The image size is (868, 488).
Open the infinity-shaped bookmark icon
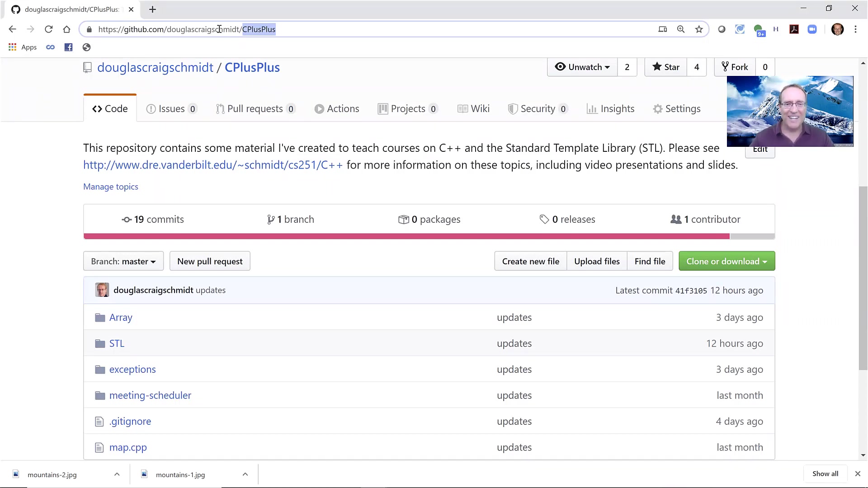click(50, 47)
